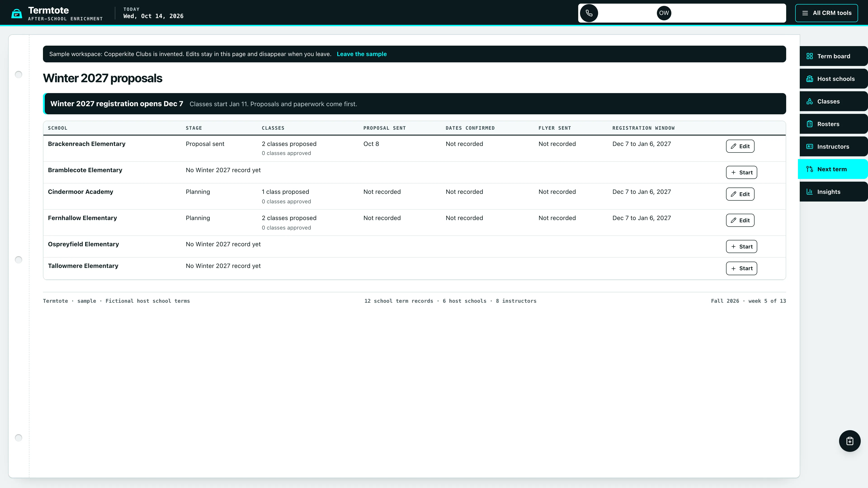Click the Termtote briefcase logo icon

(x=17, y=14)
